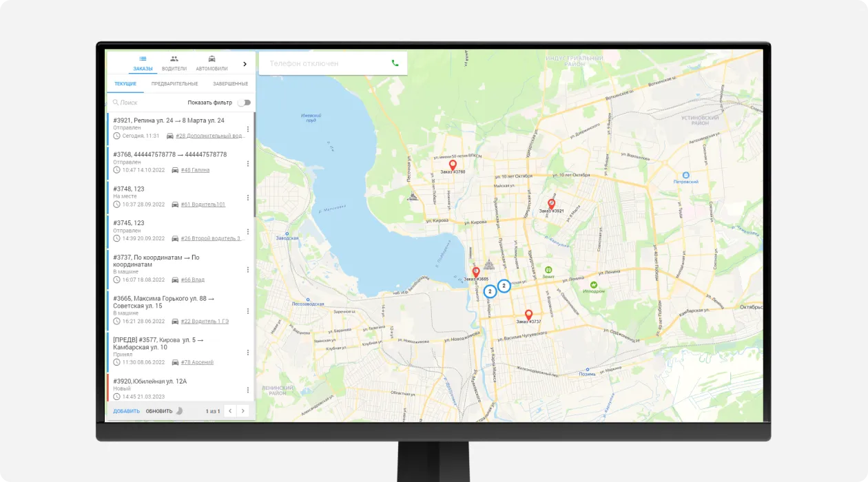Click the map pin for Заказ #3921

coord(551,204)
